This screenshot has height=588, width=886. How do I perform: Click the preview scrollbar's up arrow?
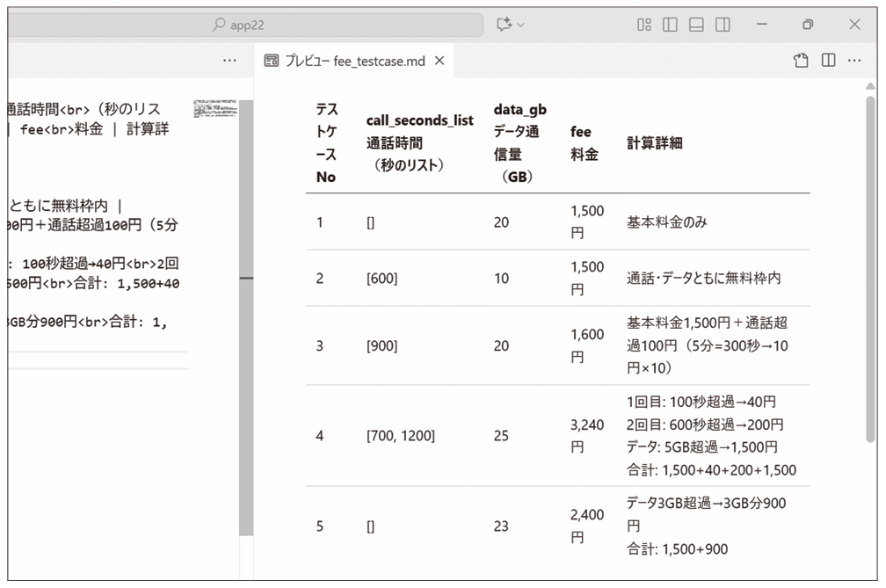point(871,86)
